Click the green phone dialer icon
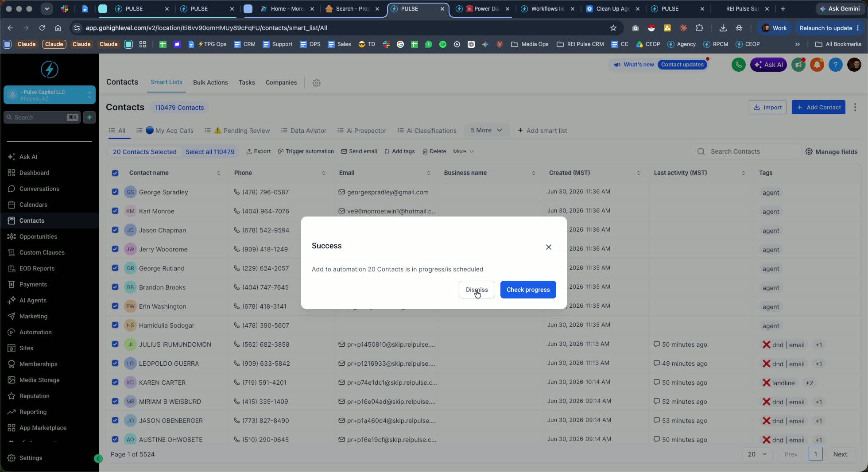The image size is (868, 472). [x=738, y=65]
